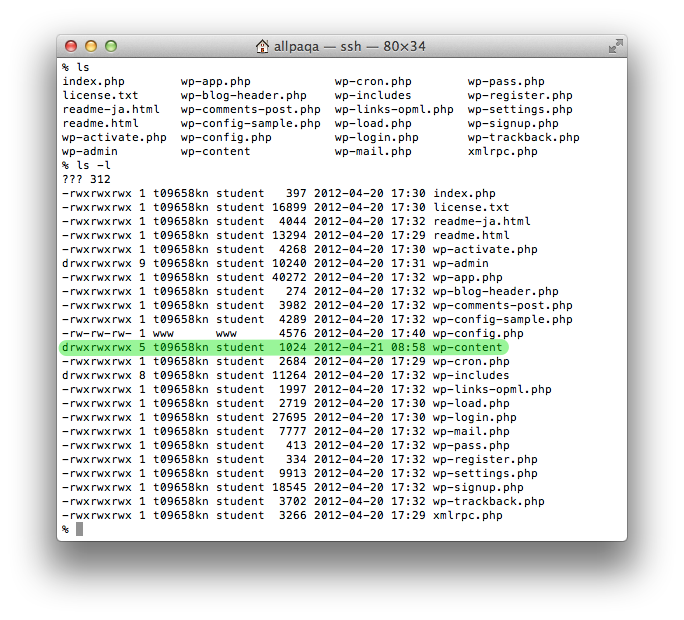Click 'wp-comments-post.php' in the long listing
This screenshot has height=620, width=684.
click(503, 305)
